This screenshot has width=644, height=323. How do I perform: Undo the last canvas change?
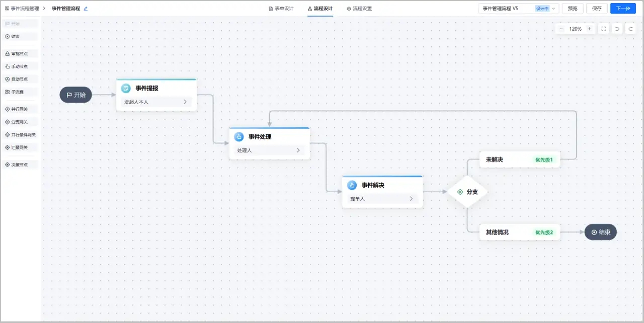pos(617,29)
